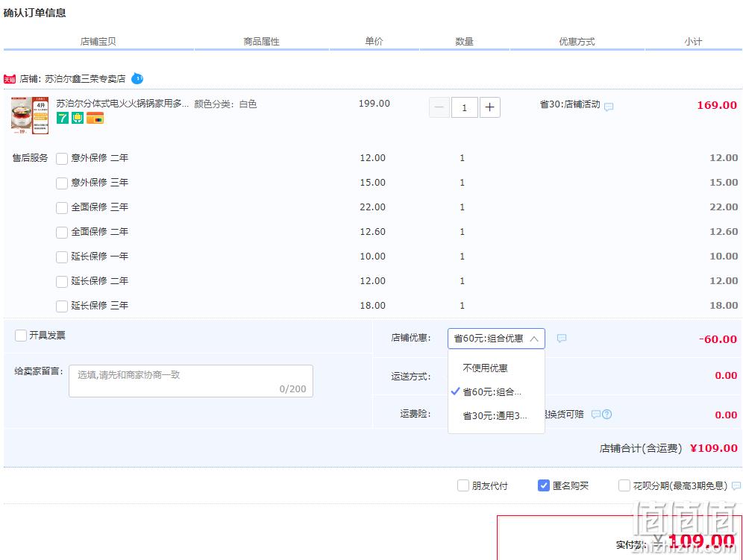The image size is (743, 560).
Task: Check 延长保修 三年 service option
Action: pyautogui.click(x=62, y=306)
